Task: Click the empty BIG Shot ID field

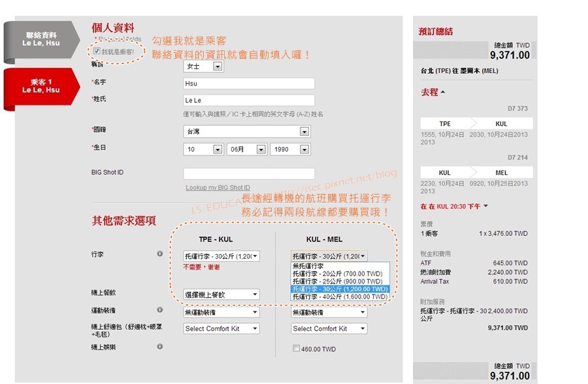Action: [249, 174]
